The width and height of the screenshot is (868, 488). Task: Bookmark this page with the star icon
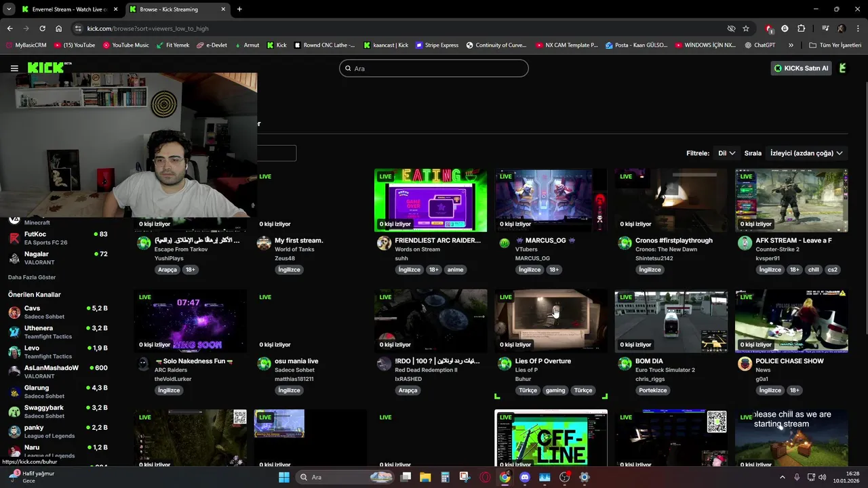(746, 28)
